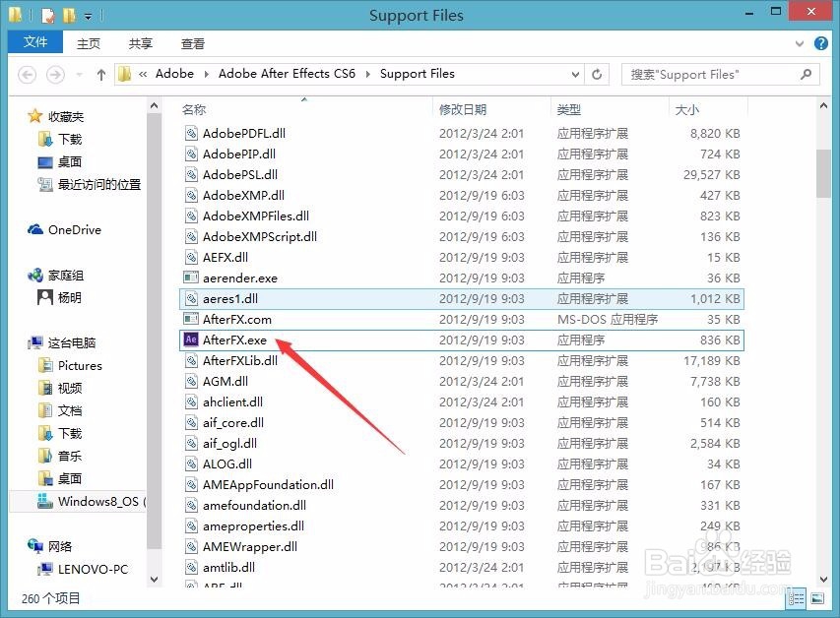The image size is (840, 618).
Task: Click the Recent places icon
Action: [x=45, y=184]
